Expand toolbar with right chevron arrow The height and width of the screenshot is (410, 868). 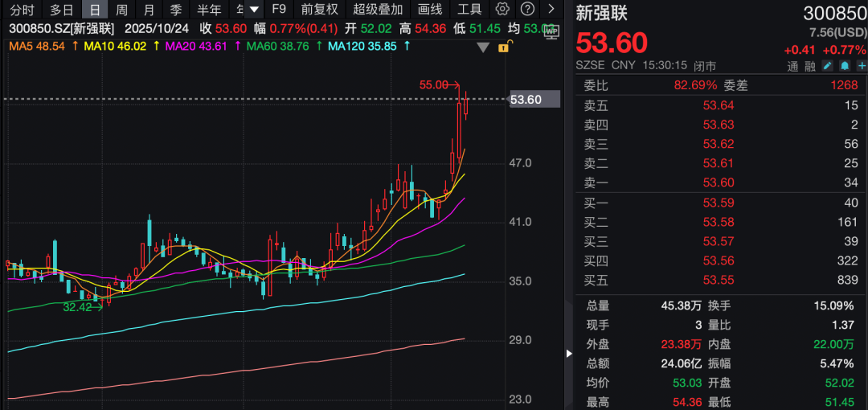coord(551,9)
